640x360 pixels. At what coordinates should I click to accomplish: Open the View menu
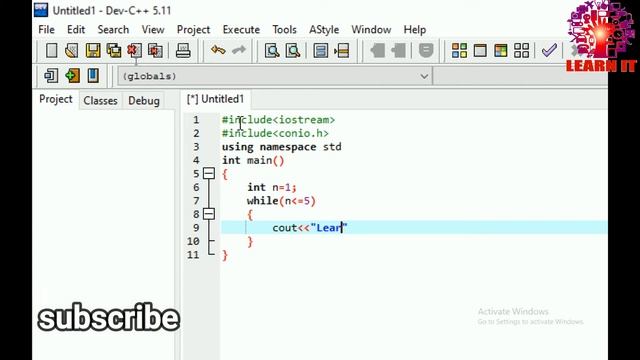(153, 30)
